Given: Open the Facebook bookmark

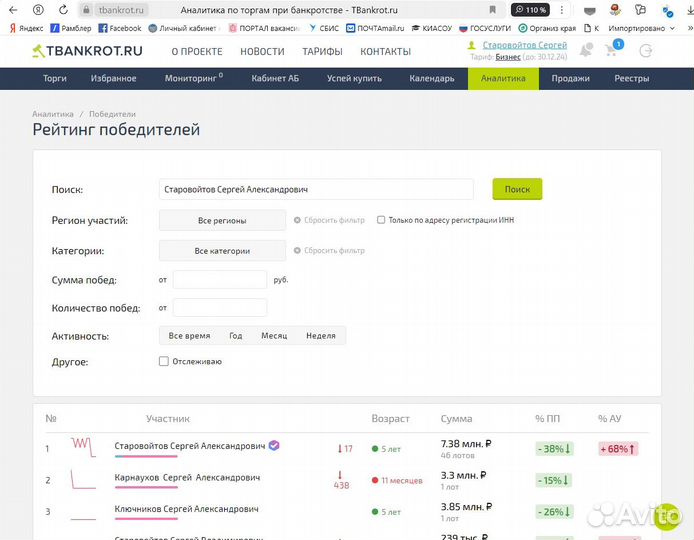Looking at the screenshot, I should pos(120,28).
